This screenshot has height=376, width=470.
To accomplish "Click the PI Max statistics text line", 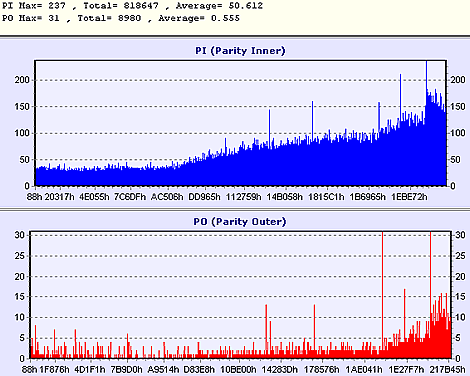I will pos(132,6).
